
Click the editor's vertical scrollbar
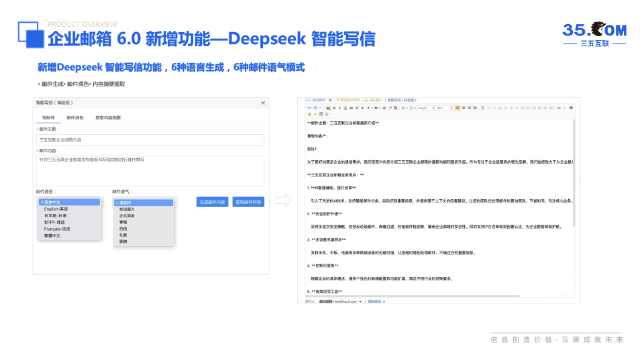[x=573, y=174]
